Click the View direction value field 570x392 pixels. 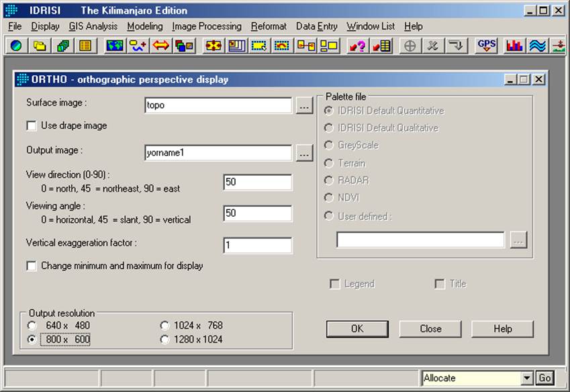pos(257,182)
